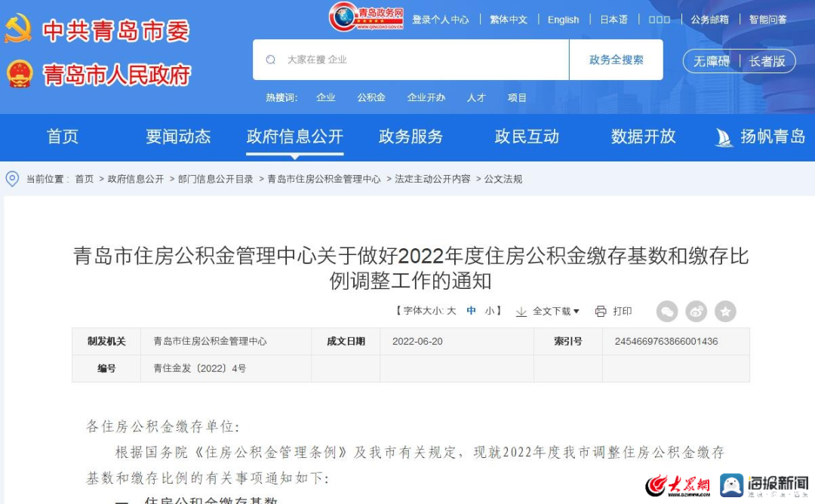This screenshot has width=815, height=504.
Task: Click the printer icon next to 打印
Action: coord(601,312)
